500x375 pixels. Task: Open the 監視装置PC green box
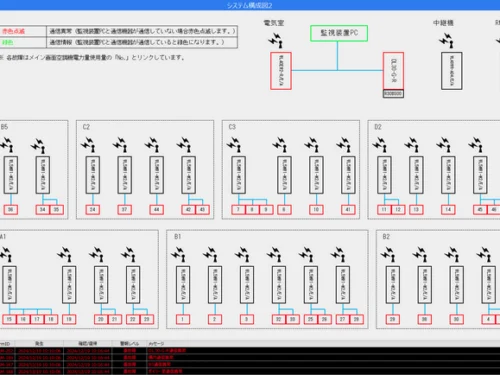tap(339, 33)
